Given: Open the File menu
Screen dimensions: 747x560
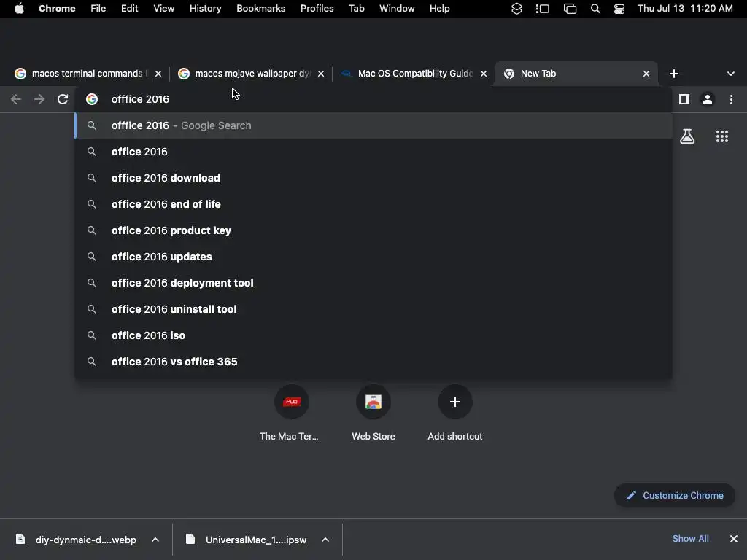Looking at the screenshot, I should click(98, 9).
